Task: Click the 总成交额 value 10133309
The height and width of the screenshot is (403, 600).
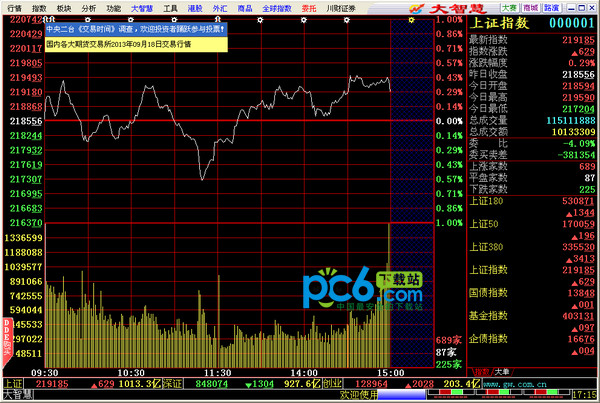Action: [574, 132]
